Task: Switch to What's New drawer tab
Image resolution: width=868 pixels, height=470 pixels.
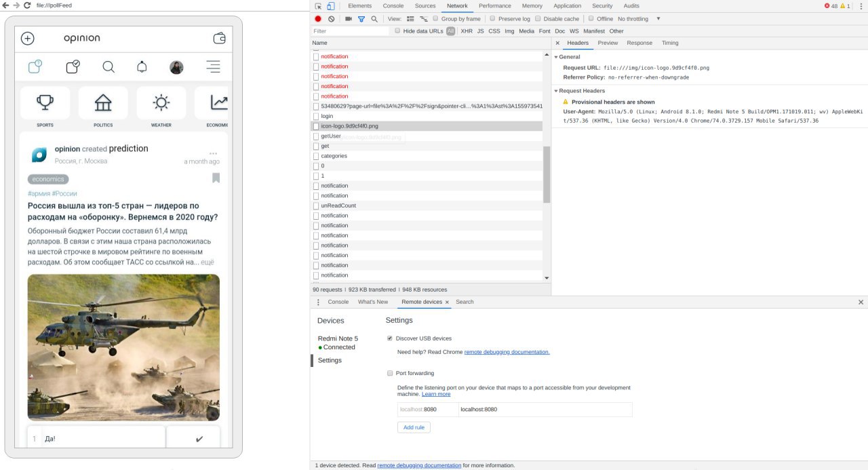Action: click(373, 302)
